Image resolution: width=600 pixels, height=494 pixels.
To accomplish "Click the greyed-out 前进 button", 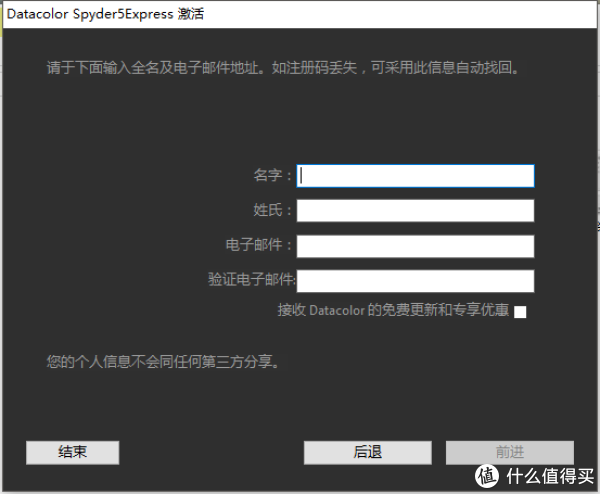I will tap(509, 452).
